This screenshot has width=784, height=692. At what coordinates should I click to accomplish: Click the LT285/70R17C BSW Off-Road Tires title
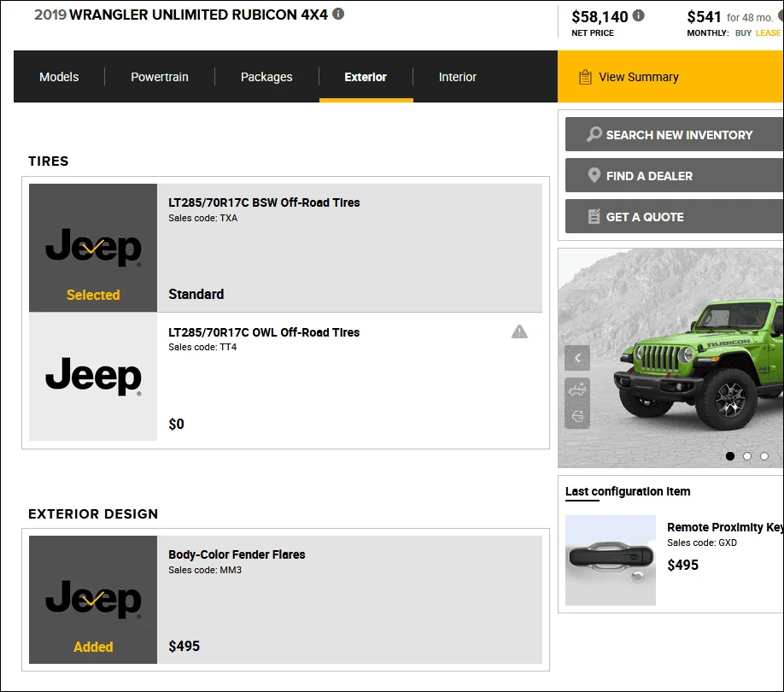(264, 202)
